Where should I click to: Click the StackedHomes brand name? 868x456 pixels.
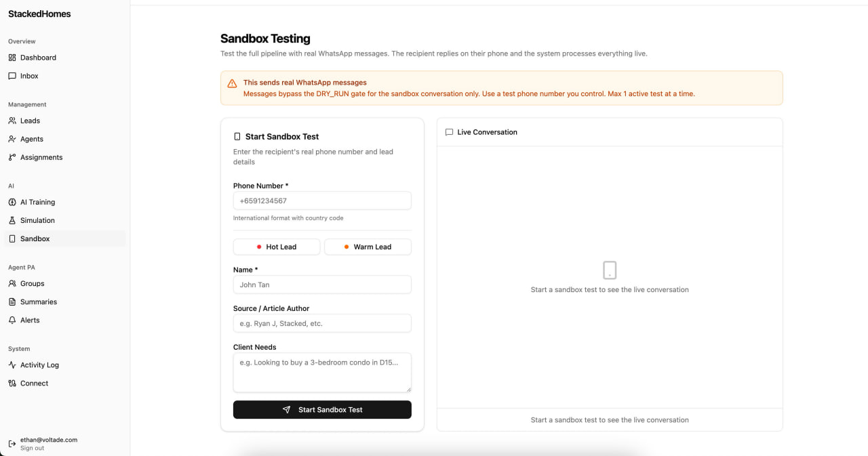37,14
